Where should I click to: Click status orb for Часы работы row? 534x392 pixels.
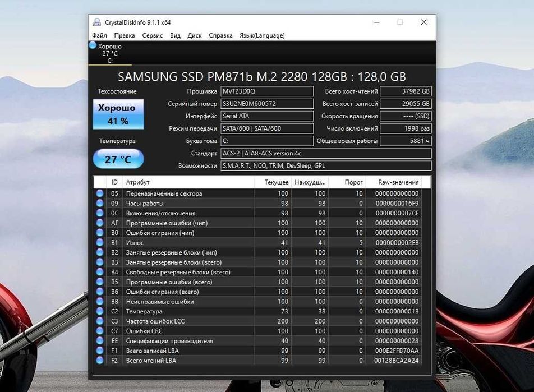coord(100,203)
